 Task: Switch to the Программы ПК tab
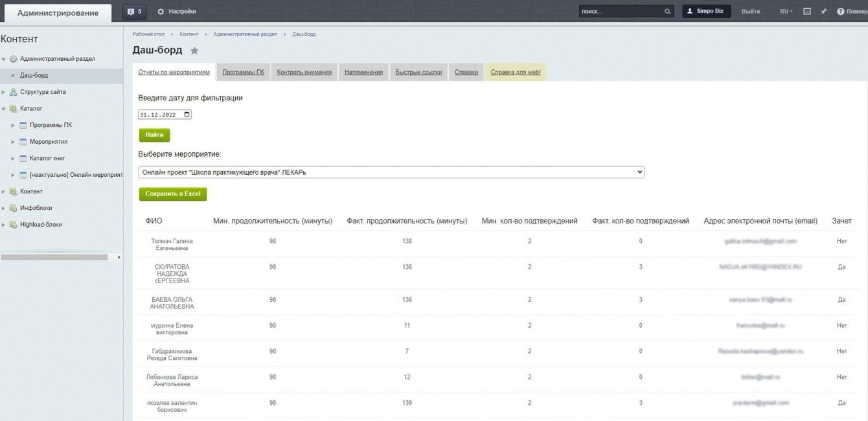(244, 73)
